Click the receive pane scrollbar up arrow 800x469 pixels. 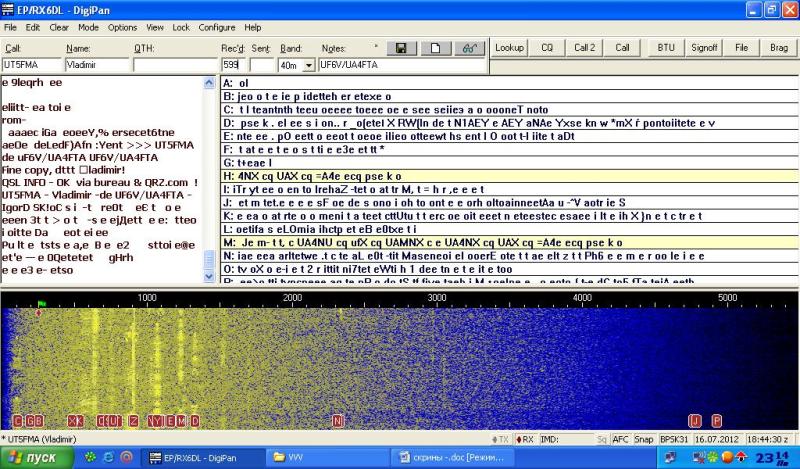click(x=209, y=83)
